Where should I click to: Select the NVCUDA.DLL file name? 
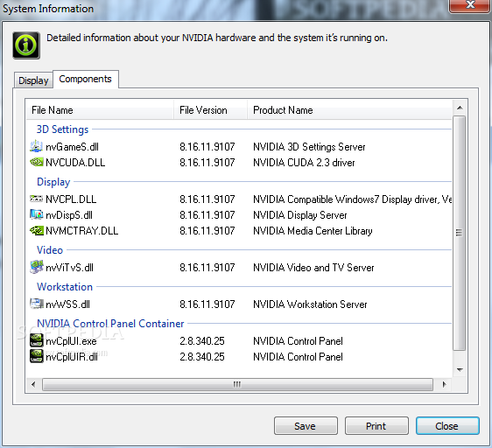tap(75, 163)
